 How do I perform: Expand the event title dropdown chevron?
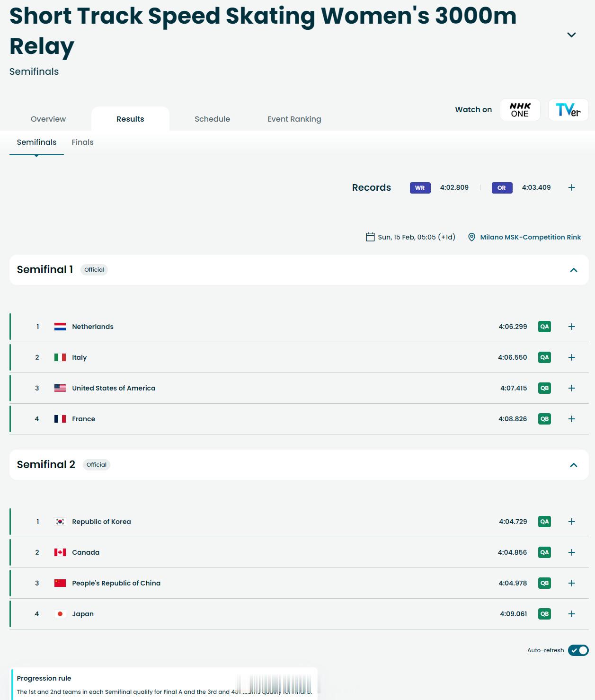[571, 35]
